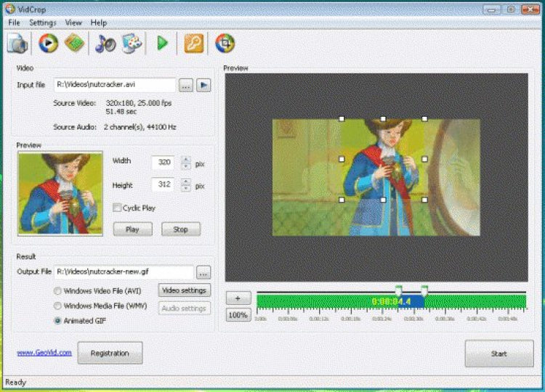
Task: Click the Ready status bar text
Action: pos(16,383)
